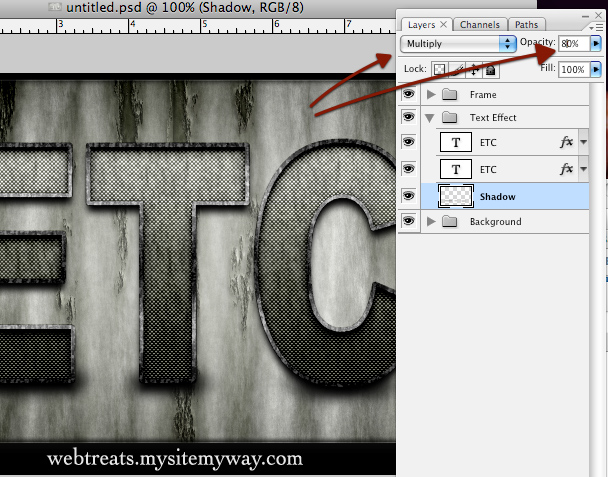Hide the Frame group via eye icon
Viewport: 608px width, 477px height.
click(408, 94)
